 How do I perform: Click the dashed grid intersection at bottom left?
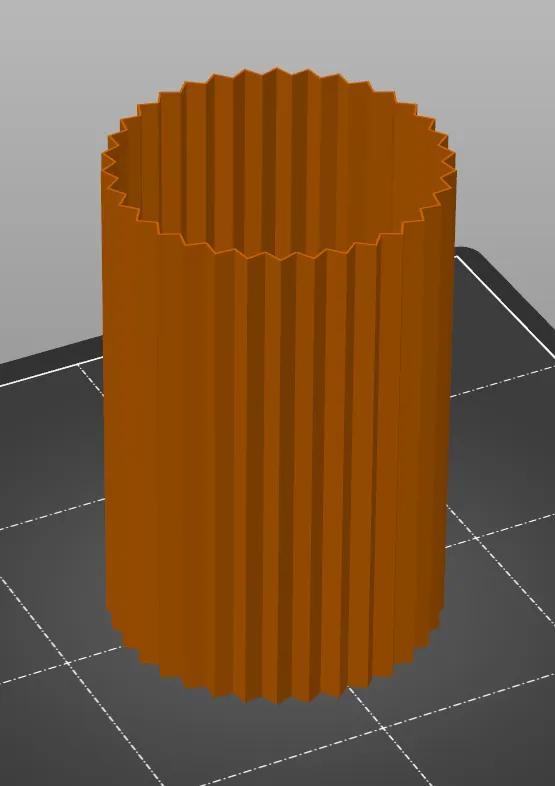coord(67,663)
